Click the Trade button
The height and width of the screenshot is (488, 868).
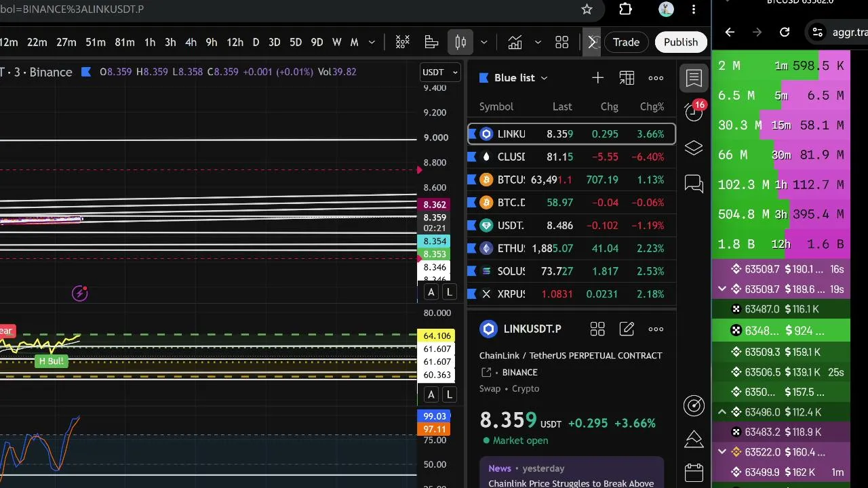tap(626, 42)
